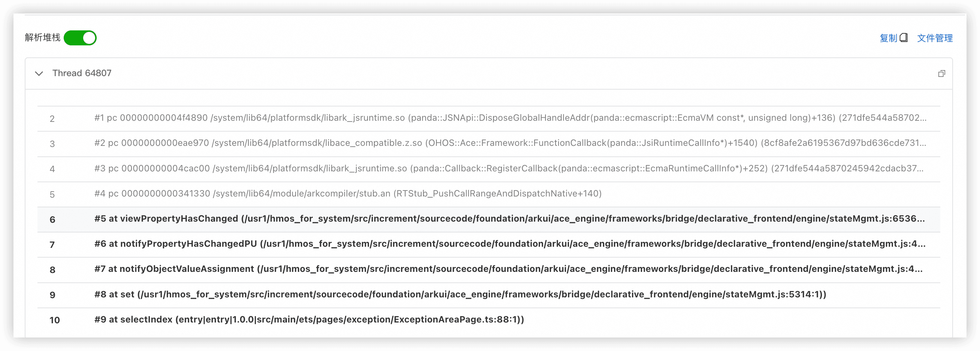
Task: Click line number 10 in stack list
Action: [54, 320]
